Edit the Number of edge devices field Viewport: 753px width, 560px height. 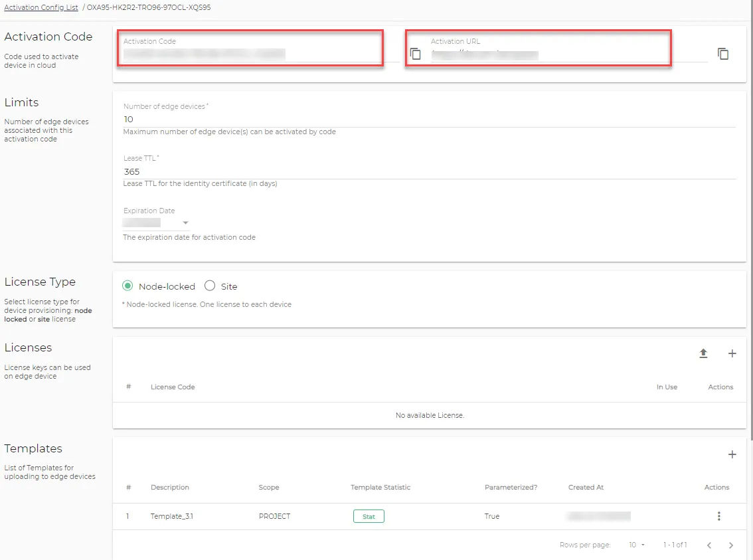tap(430, 119)
